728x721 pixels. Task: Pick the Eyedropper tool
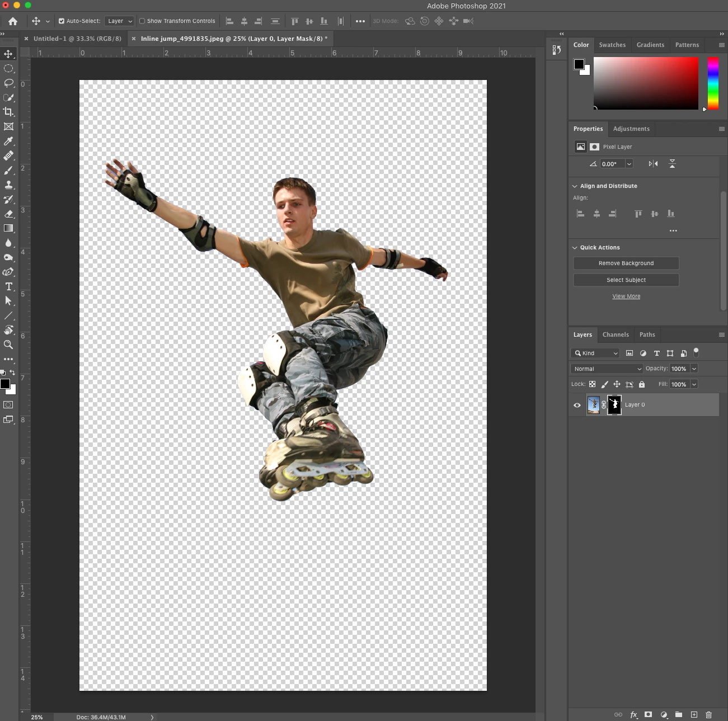point(8,141)
